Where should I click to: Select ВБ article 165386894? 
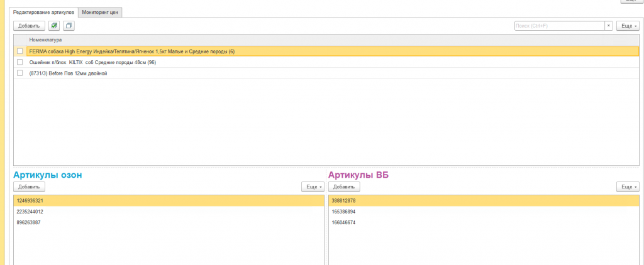(x=484, y=212)
